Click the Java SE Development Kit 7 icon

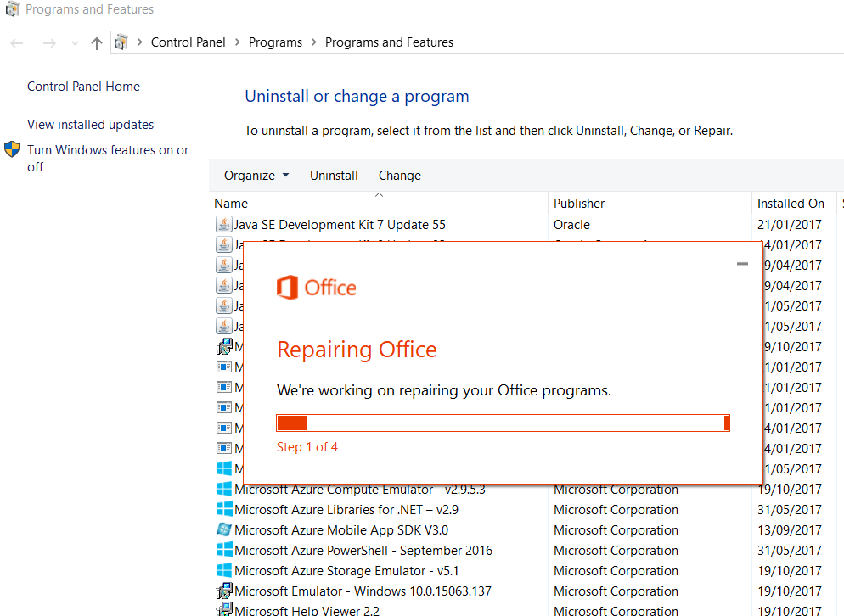223,225
